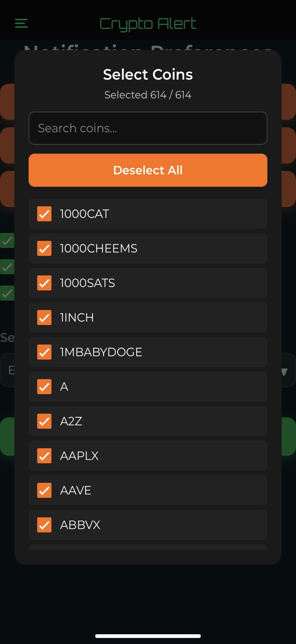Deselect the coin labeled A
The height and width of the screenshot is (644, 296).
point(44,386)
